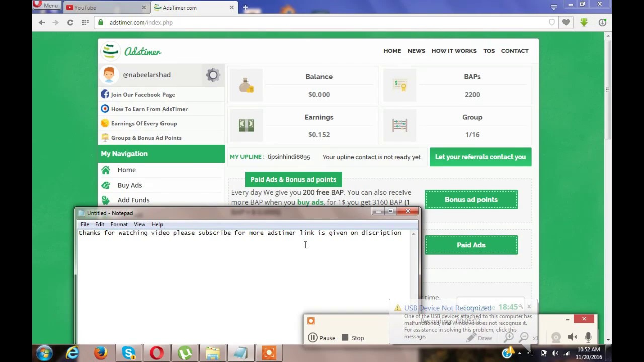Image resolution: width=644 pixels, height=362 pixels.
Task: Open the NEWS link in header
Action: tap(416, 51)
